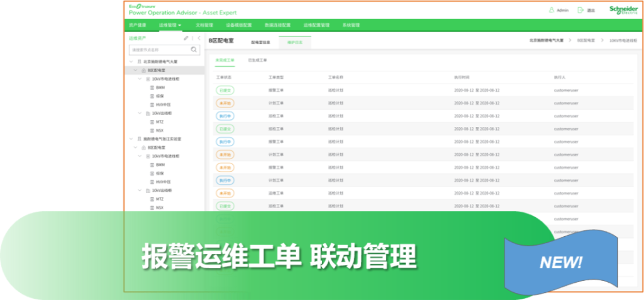Click the Schneider Electric logo
The width and height of the screenshot is (644, 300).
point(624,10)
